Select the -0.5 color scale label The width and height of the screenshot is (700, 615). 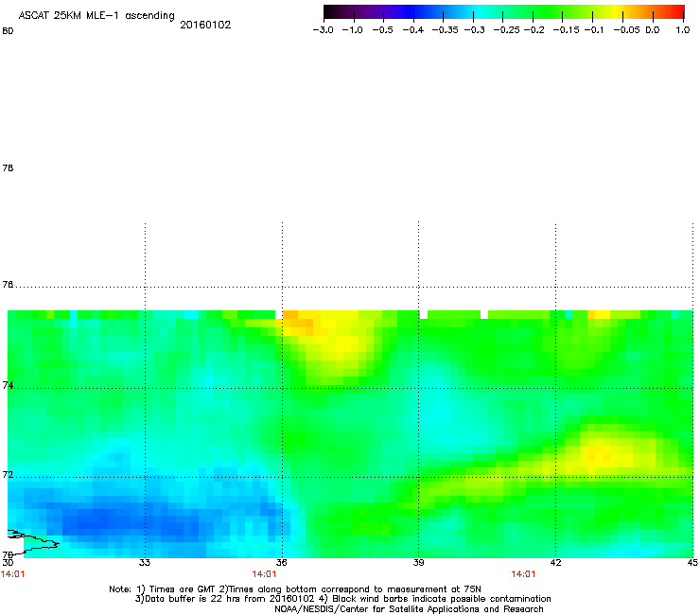coord(382,30)
